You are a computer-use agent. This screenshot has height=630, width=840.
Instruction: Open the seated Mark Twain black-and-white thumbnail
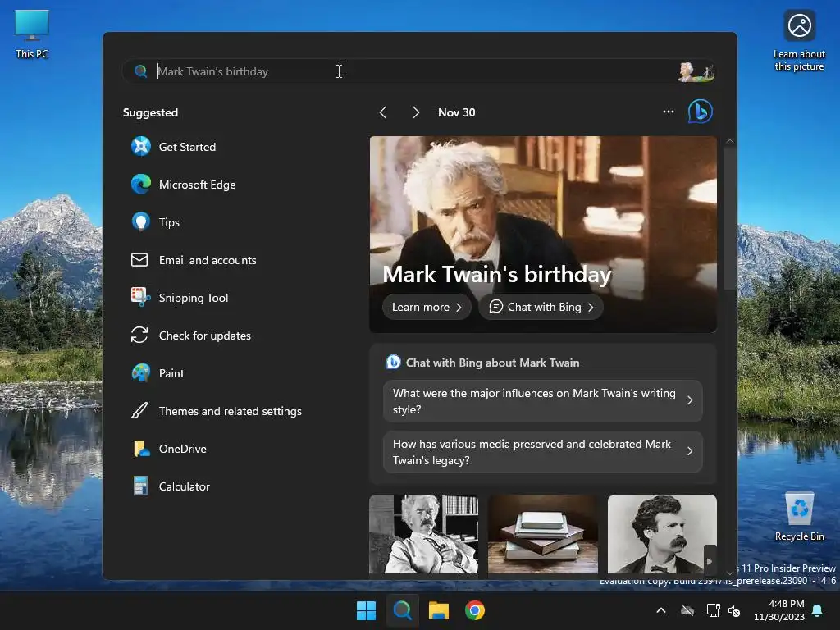click(x=423, y=534)
